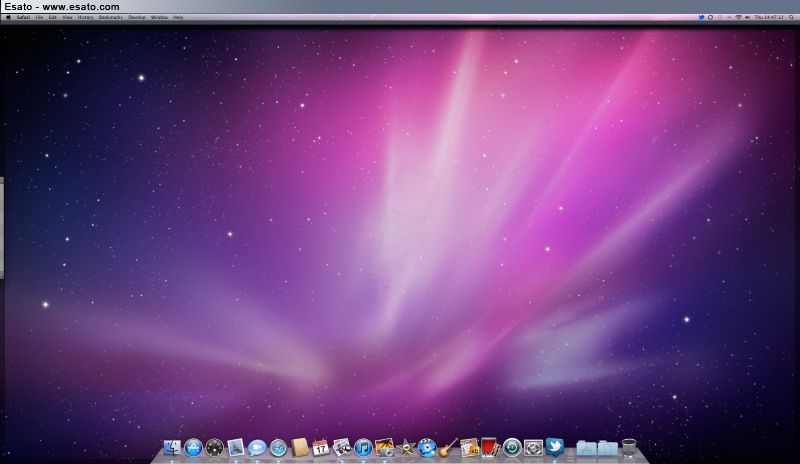Screen dimensions: 800x464
Task: Open iMovie star icon in Dock
Action: pos(406,448)
